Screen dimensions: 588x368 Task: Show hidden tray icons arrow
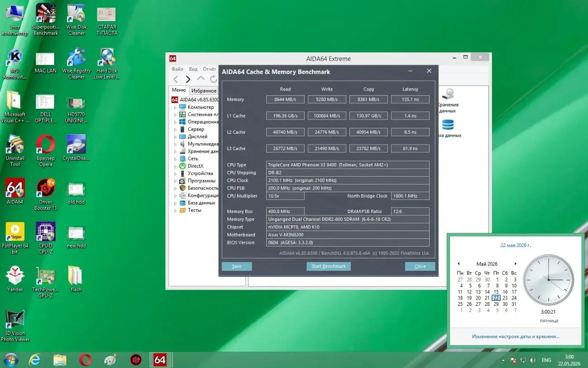(503, 360)
